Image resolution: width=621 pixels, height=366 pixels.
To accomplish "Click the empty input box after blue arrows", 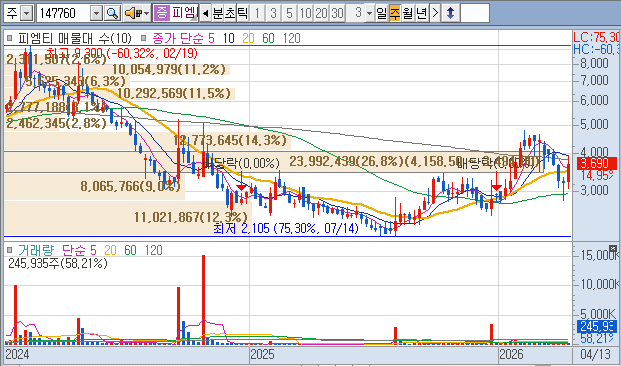I will click(475, 13).
